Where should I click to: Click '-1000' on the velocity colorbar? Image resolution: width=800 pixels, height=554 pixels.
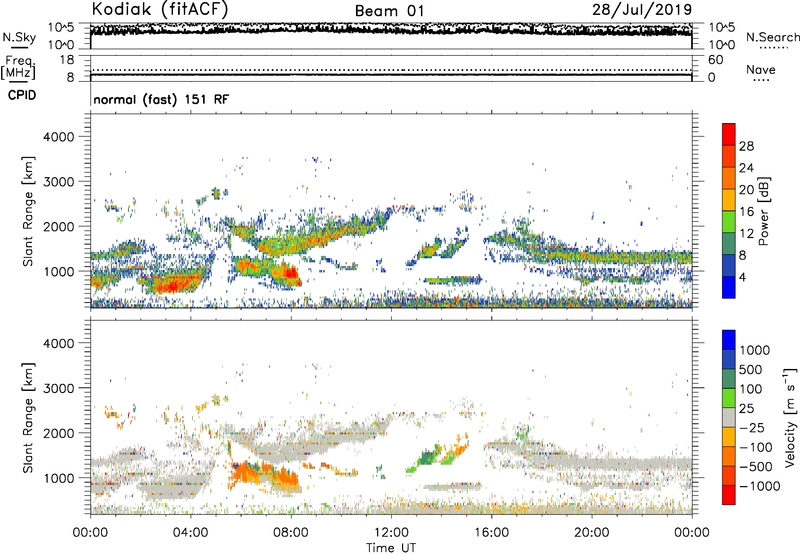point(760,486)
